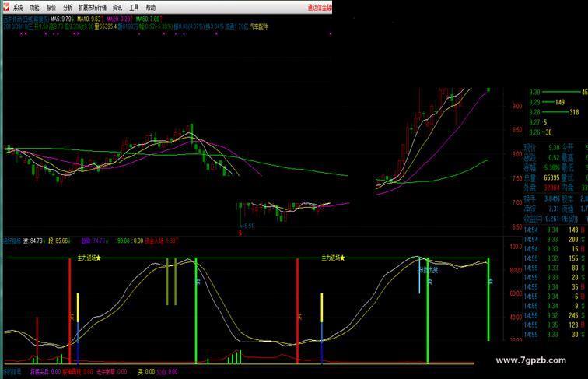The height and width of the screenshot is (379, 588).
Task: Click the red 通达信金融 title link
Action: tap(320, 8)
